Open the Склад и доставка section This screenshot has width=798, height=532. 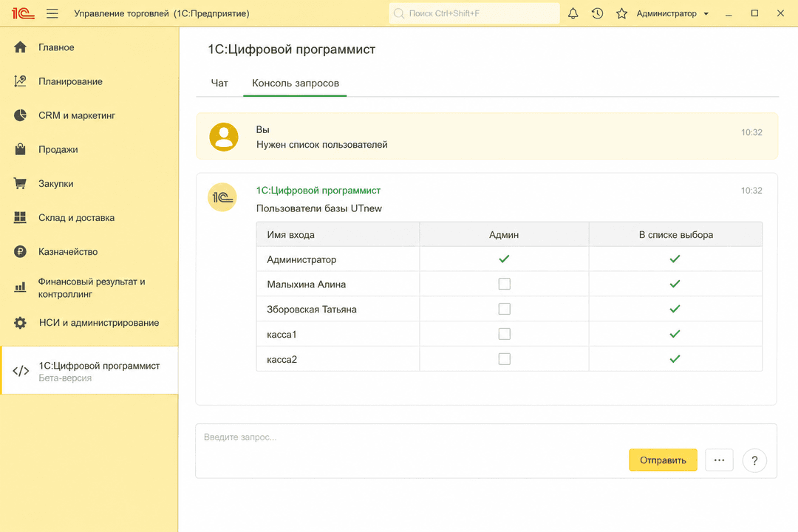[x=76, y=217]
